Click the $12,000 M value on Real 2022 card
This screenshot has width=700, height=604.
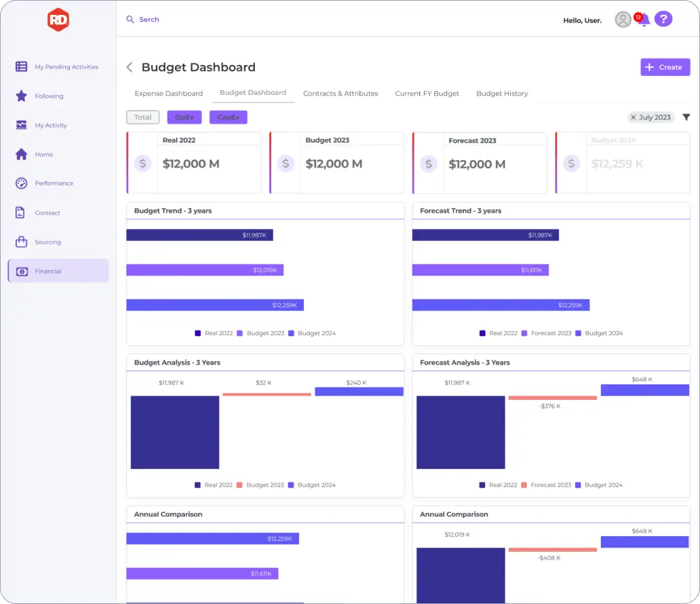point(191,164)
